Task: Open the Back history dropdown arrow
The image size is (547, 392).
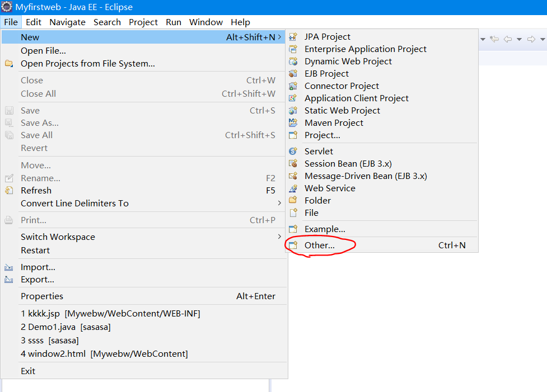Action: pyautogui.click(x=519, y=39)
